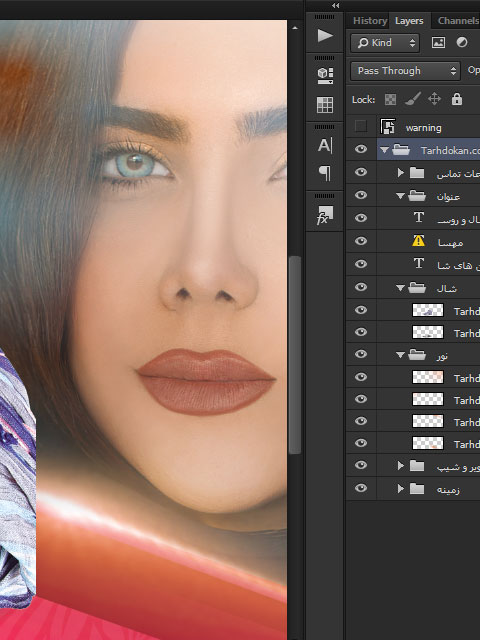Click the adjustment layer filter icon
Viewport: 480px width, 640px height.
[x=462, y=42]
